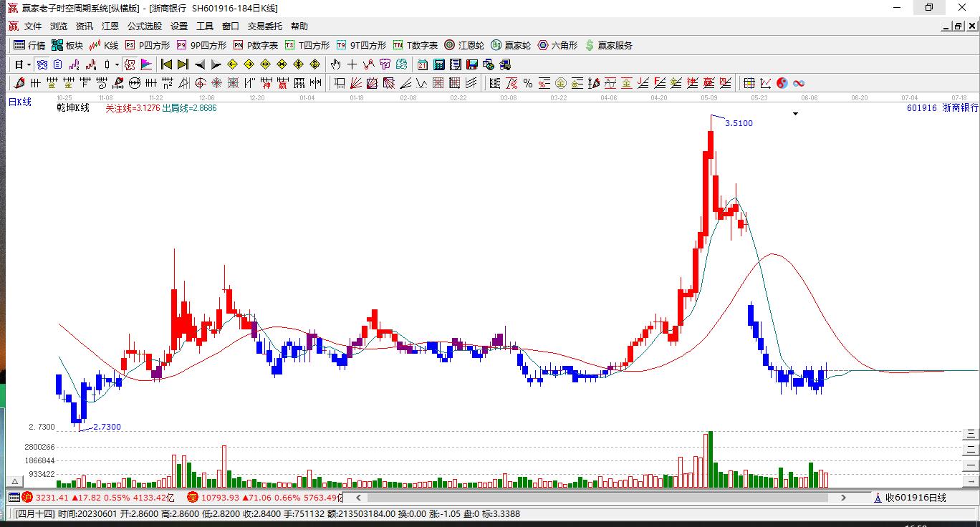
Task: Click the chart horizontal scrollbar
Action: 595,498
